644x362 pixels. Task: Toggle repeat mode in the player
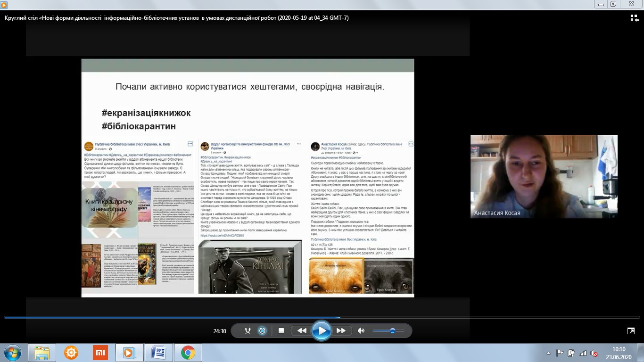[x=263, y=331]
